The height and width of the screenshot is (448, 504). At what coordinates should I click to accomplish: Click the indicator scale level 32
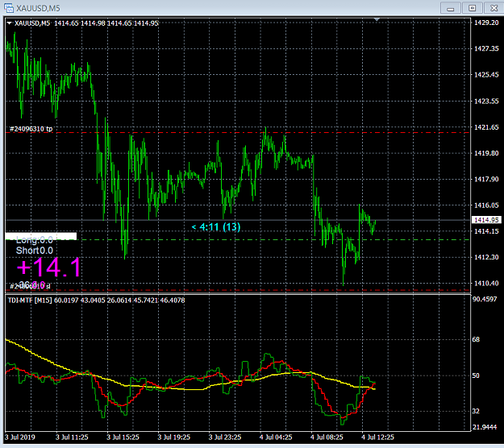(x=476, y=411)
